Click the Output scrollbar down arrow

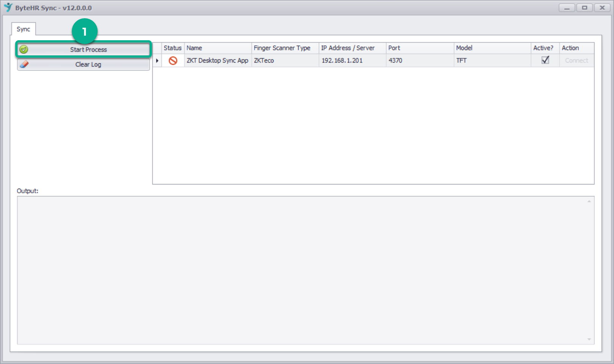[x=589, y=339]
